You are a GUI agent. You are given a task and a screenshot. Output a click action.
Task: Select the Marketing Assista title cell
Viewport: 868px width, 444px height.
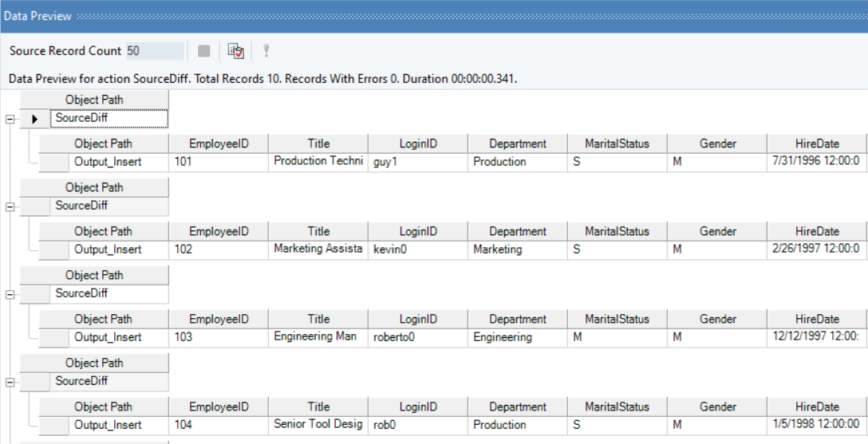(318, 250)
